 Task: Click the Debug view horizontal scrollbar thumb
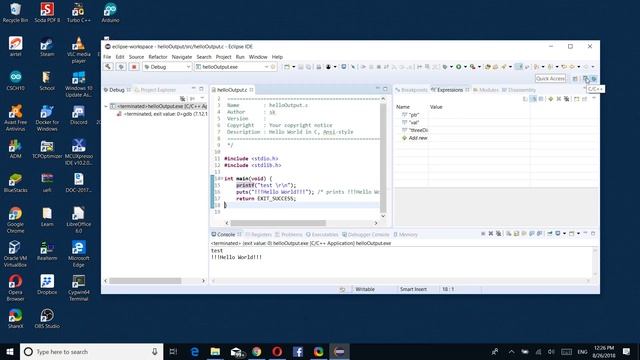coord(145,281)
